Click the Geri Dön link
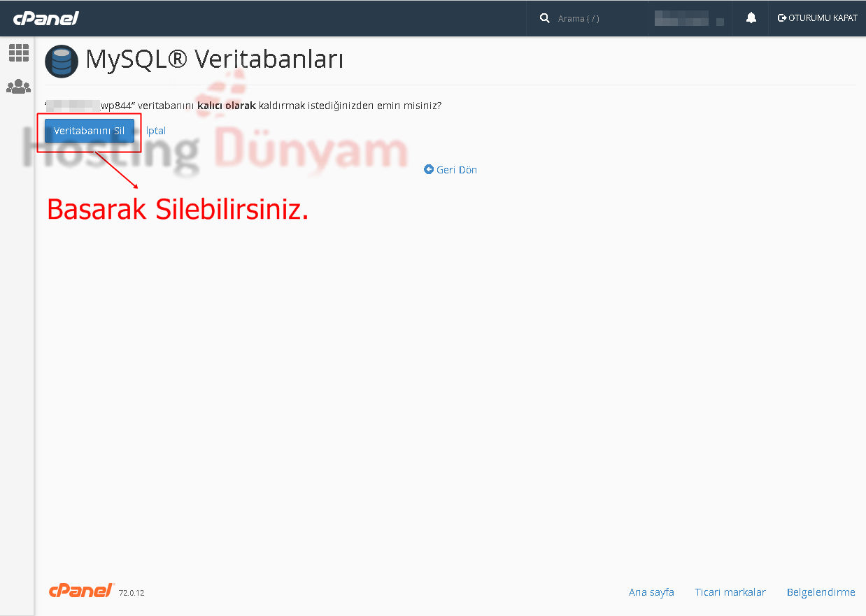 (450, 170)
